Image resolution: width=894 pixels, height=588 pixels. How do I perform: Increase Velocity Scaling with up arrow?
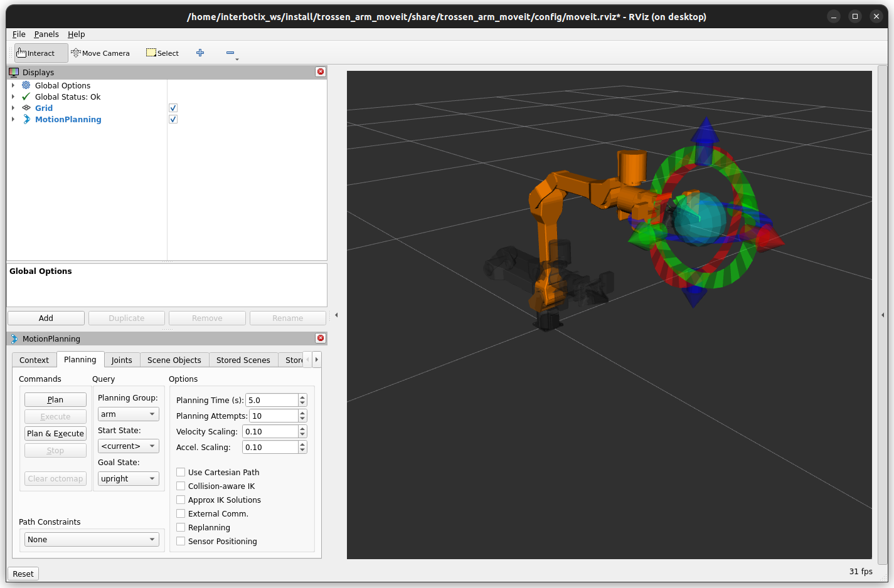pyautogui.click(x=302, y=429)
